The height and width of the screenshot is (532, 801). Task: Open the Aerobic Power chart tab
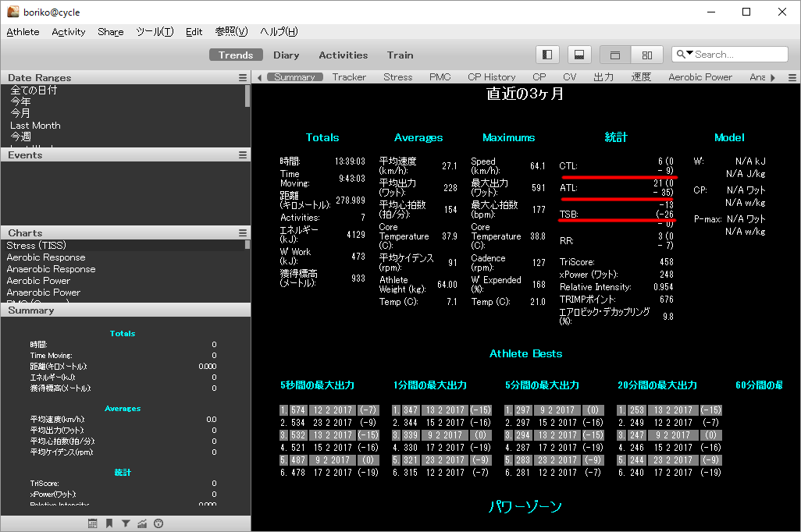tap(700, 77)
